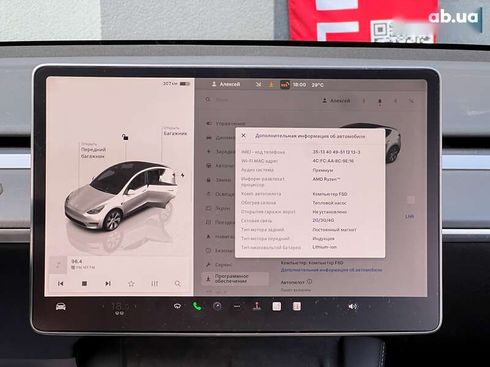
Task: Select Программное обеспечение in the sidebar
Action: pyautogui.click(x=235, y=279)
